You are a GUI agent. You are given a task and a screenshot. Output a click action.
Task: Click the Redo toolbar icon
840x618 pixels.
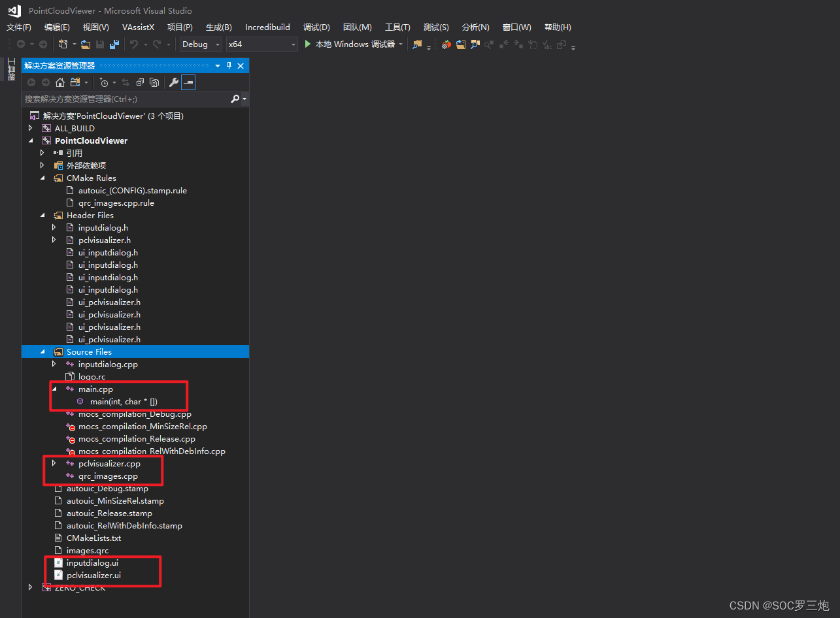157,44
